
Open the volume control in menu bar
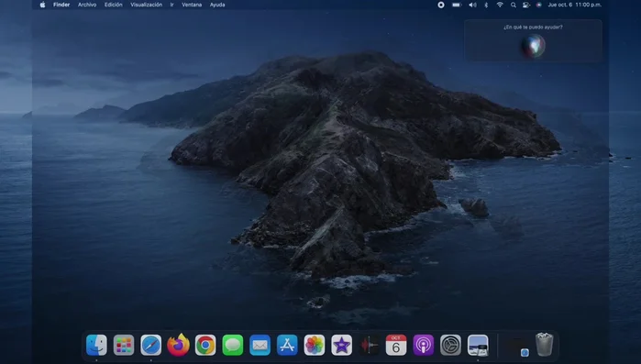(x=472, y=5)
